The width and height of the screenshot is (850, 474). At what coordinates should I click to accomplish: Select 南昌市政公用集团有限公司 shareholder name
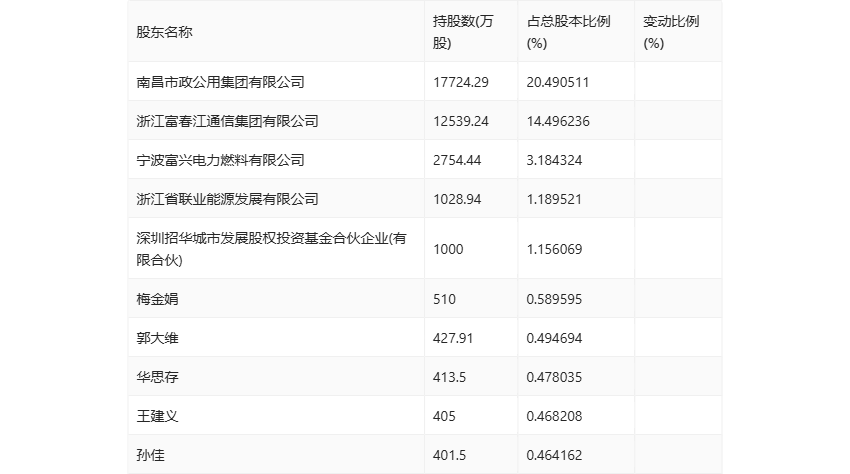(220, 82)
